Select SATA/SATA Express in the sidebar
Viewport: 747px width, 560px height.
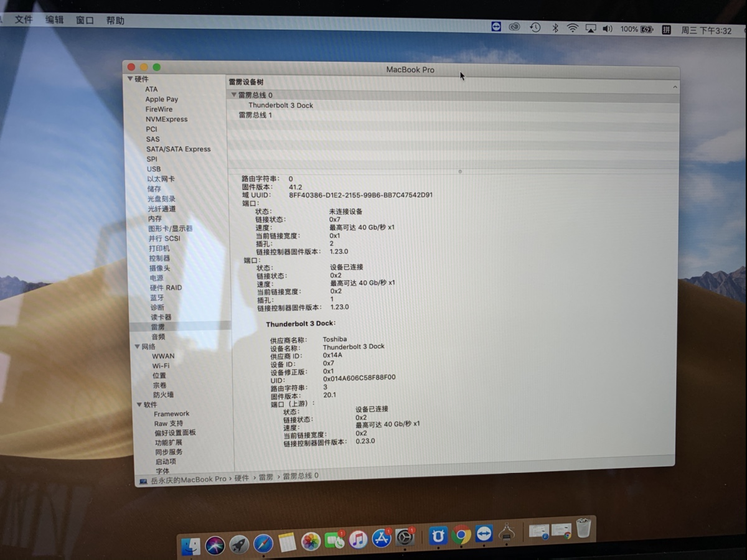(179, 149)
